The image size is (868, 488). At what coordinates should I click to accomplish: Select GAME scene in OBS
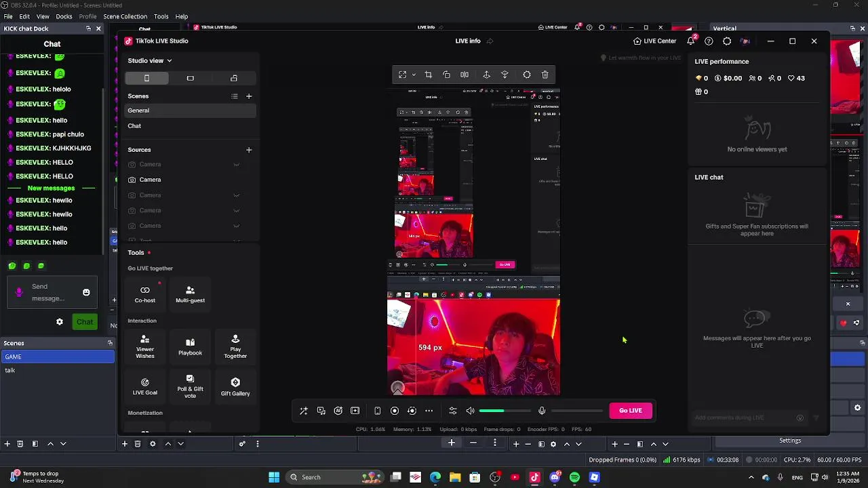[58, 357]
